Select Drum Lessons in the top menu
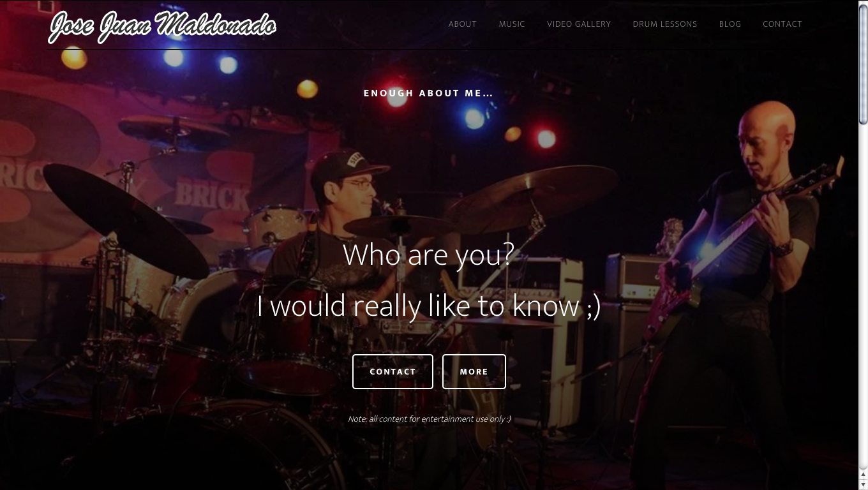 pyautogui.click(x=665, y=24)
